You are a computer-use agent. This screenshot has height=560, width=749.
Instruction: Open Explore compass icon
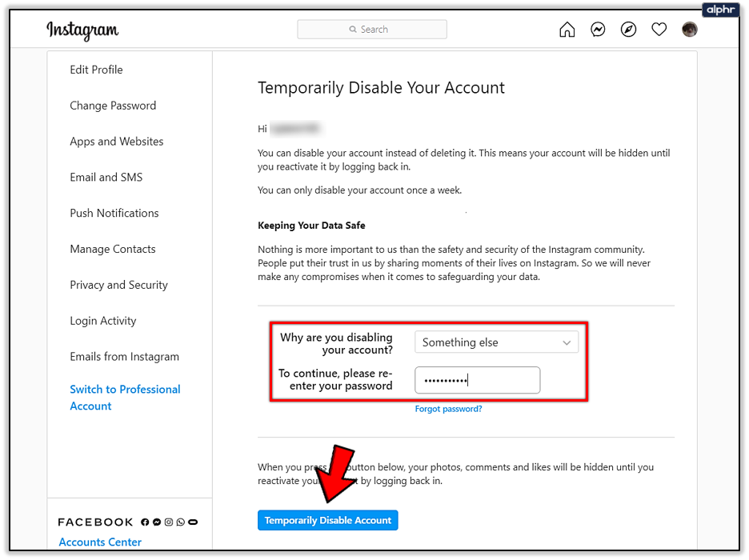click(628, 30)
